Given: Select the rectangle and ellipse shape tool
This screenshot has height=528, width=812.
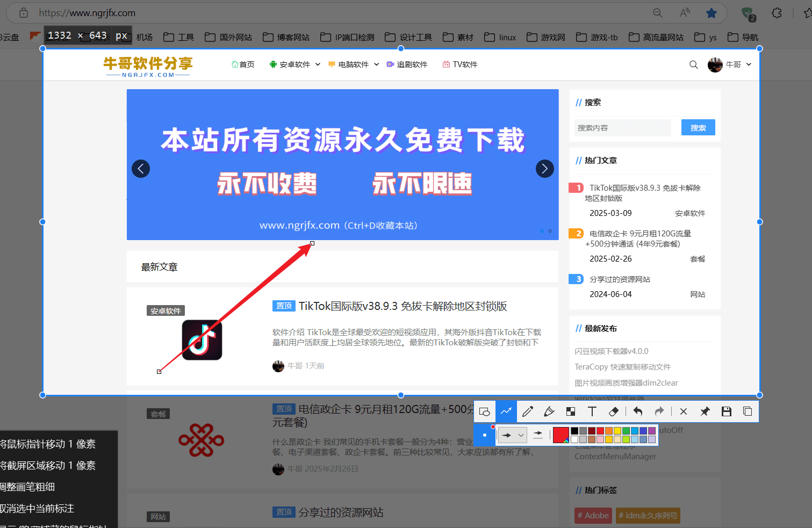Looking at the screenshot, I should click(x=484, y=411).
